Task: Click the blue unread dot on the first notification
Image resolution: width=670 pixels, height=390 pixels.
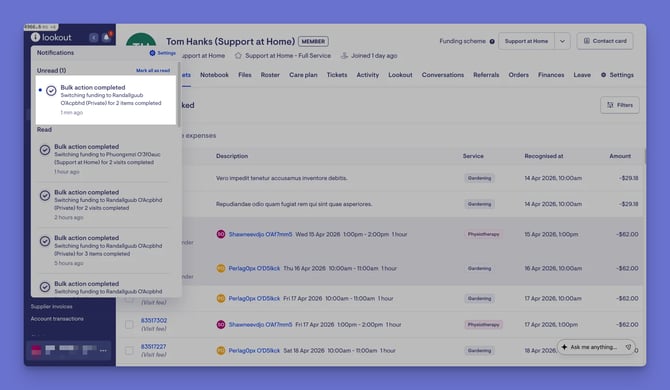Action: (40, 90)
